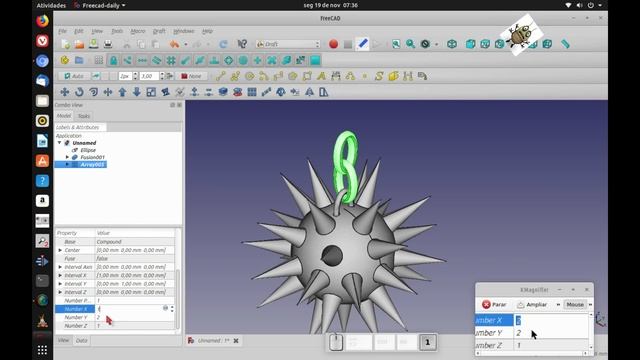
Task: Select the Draft Upgrade up-arrow tool
Action: [122, 92]
